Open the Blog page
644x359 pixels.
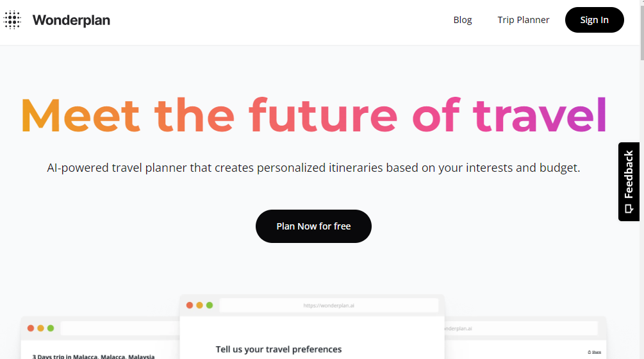[462, 20]
